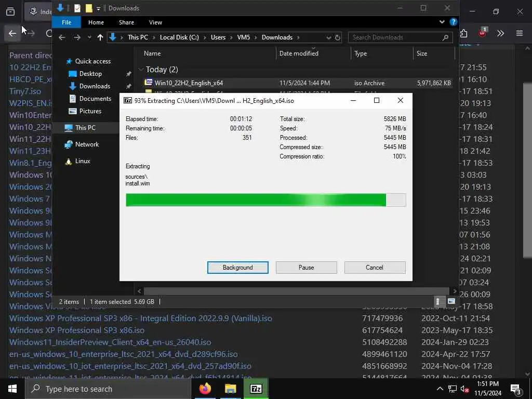The width and height of the screenshot is (532, 399).
Task: Select Linux in navigation pane
Action: (83, 161)
